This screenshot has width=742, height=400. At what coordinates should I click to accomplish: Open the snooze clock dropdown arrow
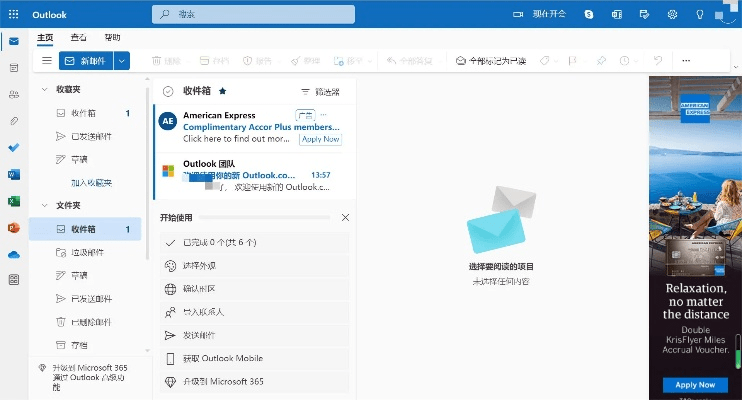coord(636,61)
